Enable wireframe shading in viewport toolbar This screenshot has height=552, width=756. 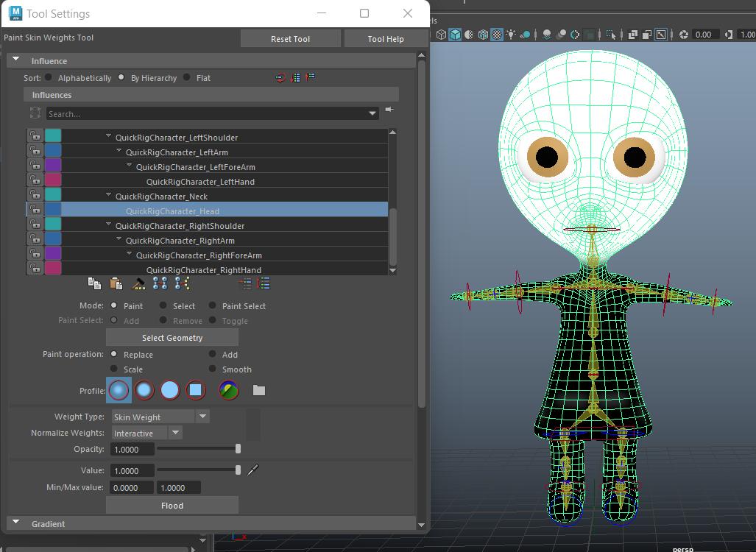(x=441, y=35)
